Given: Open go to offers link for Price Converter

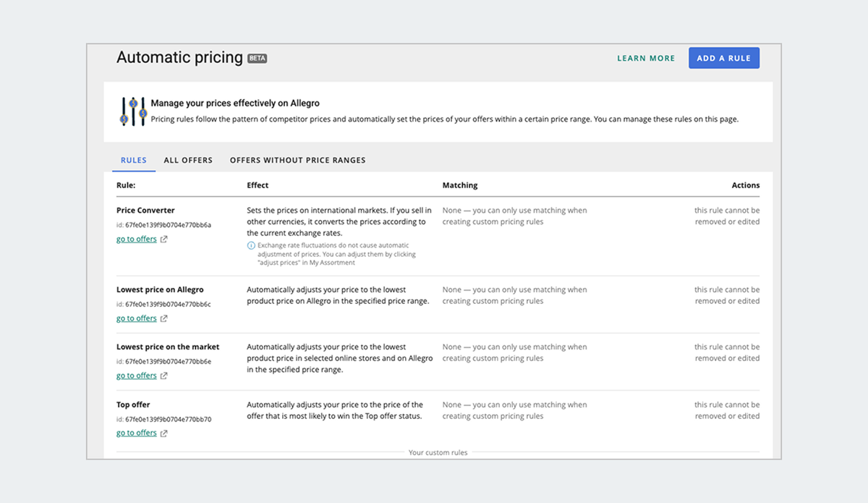Looking at the screenshot, I should 137,239.
